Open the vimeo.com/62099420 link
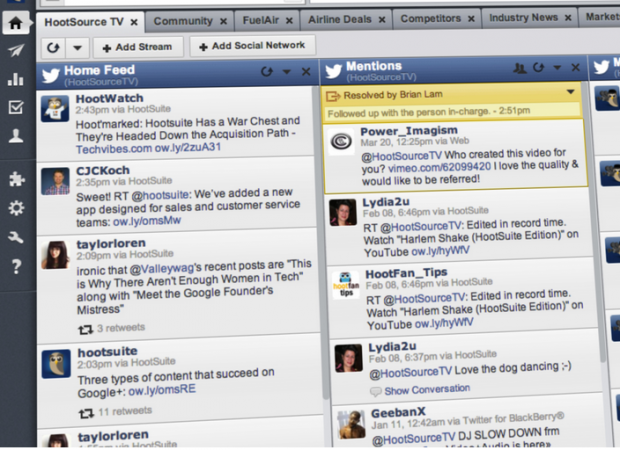 point(439,167)
